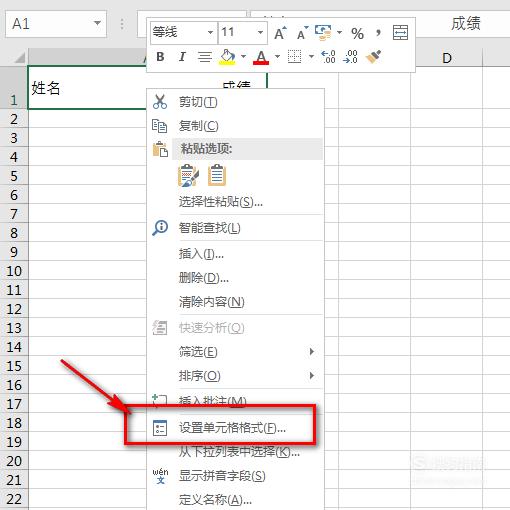Open the Name Box dropdown arrow

pos(97,23)
